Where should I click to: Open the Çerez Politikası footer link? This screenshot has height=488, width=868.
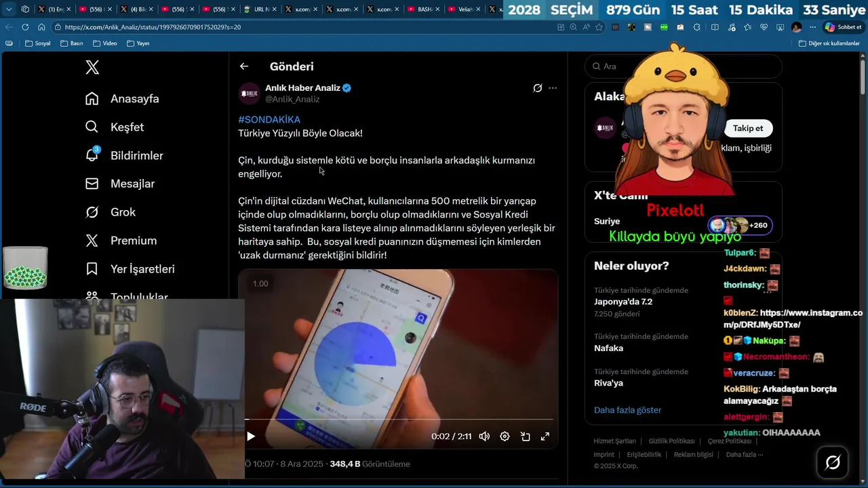[x=729, y=441]
